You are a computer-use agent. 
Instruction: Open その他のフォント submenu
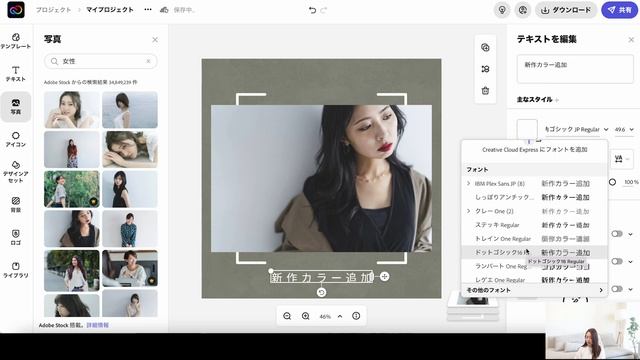[x=534, y=290]
